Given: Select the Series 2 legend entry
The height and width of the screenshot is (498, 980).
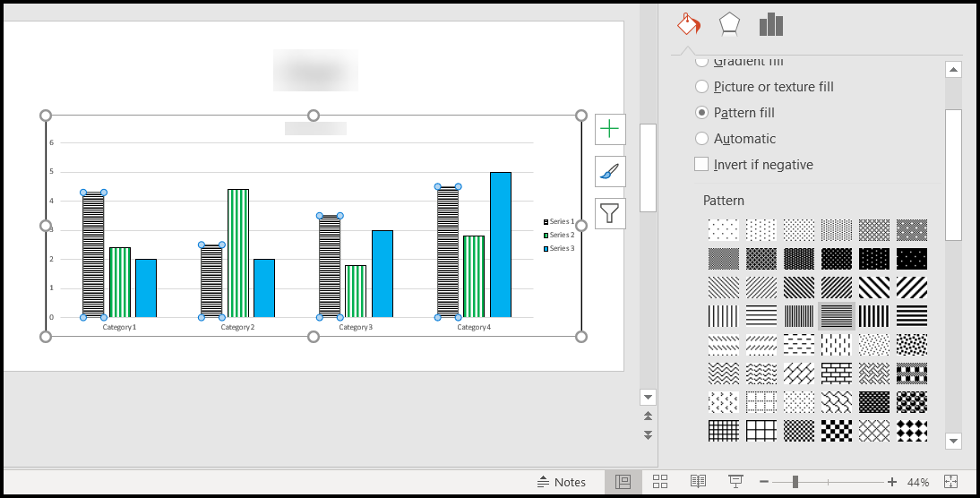Looking at the screenshot, I should tap(559, 235).
